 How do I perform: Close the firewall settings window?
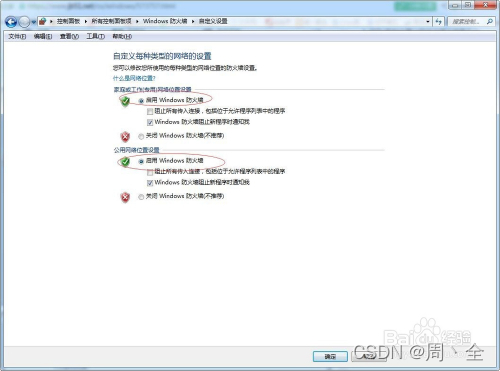click(485, 5)
